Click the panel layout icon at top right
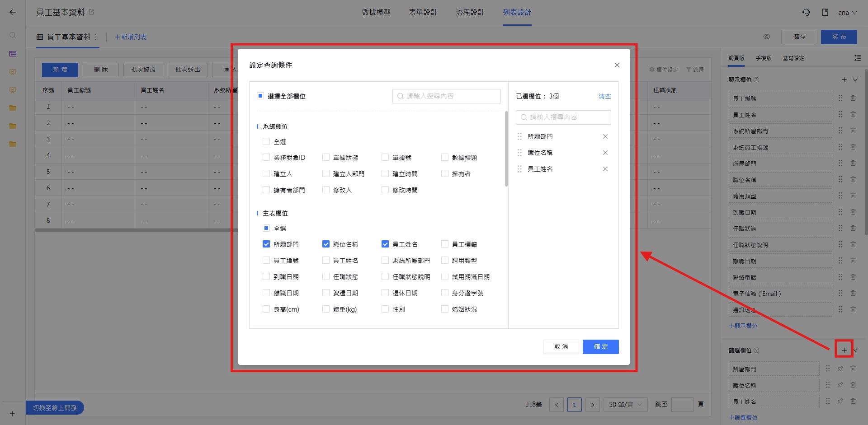Screen dimensions: 868x425 (x=858, y=58)
